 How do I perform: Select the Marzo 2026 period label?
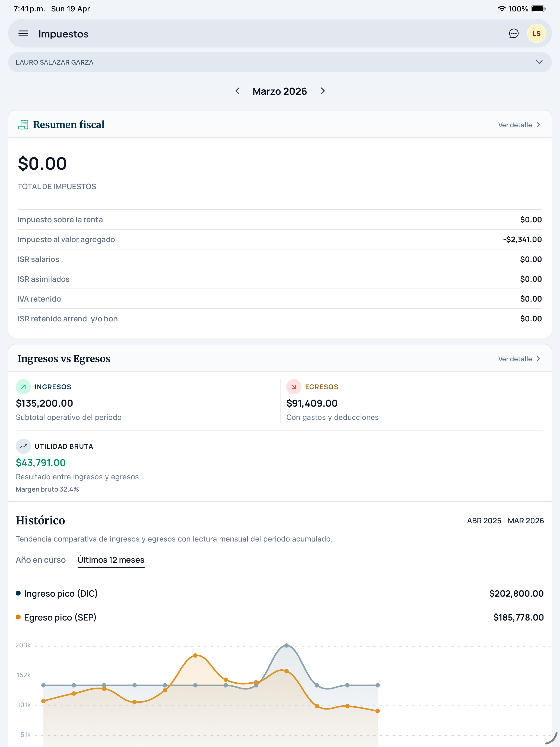point(279,91)
